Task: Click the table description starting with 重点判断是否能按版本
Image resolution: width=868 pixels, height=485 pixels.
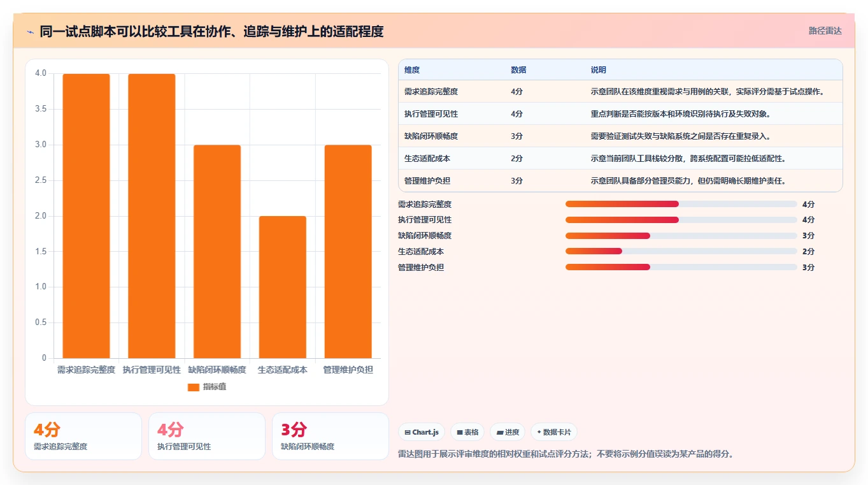Action: pyautogui.click(x=680, y=114)
